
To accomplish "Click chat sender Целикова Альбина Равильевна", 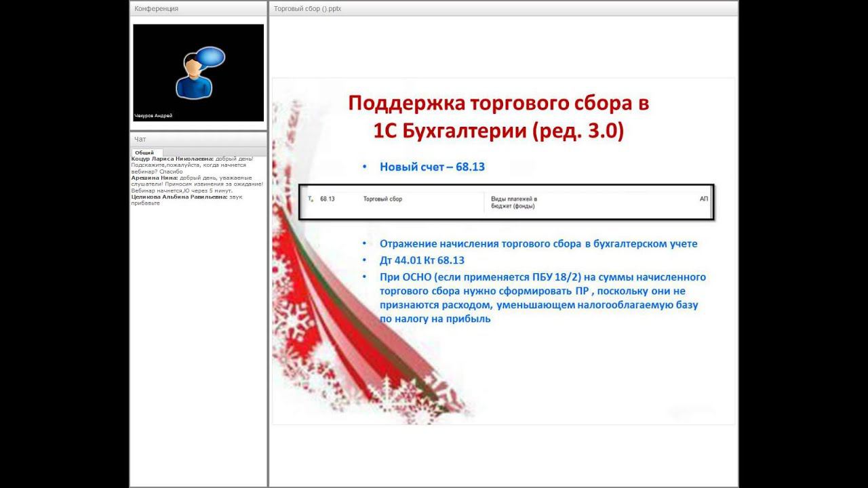I will click(x=180, y=197).
